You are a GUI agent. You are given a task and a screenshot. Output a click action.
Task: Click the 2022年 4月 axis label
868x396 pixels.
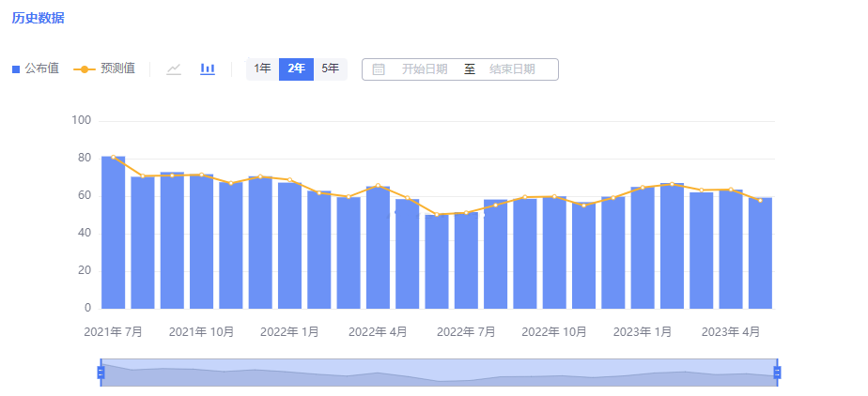(378, 332)
